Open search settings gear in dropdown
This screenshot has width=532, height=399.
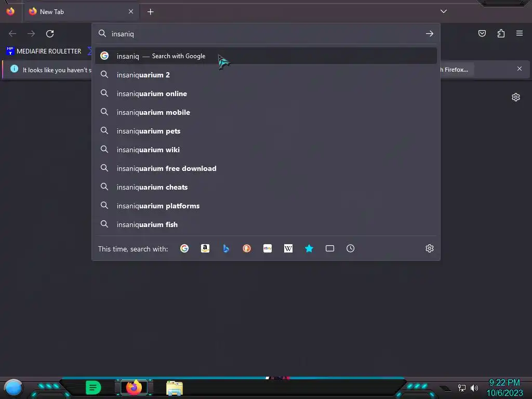pyautogui.click(x=430, y=249)
